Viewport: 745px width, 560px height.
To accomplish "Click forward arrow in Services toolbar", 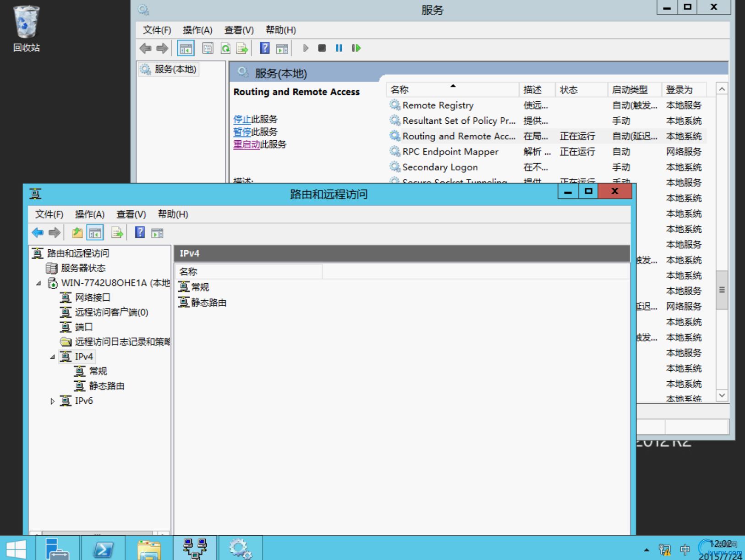I will coord(162,48).
